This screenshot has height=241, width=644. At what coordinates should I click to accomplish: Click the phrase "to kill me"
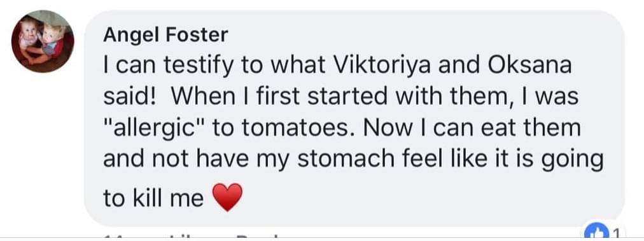(x=153, y=198)
